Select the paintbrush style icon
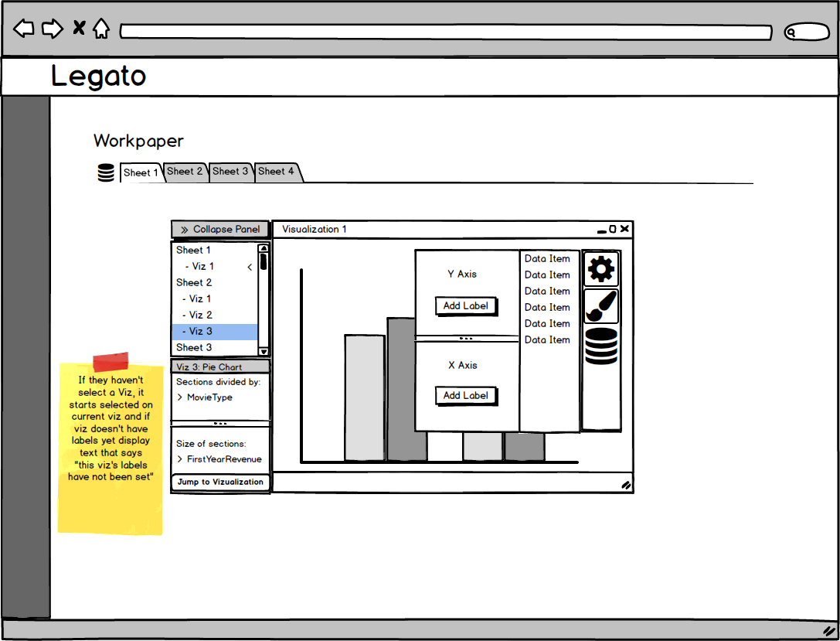 pyautogui.click(x=600, y=306)
